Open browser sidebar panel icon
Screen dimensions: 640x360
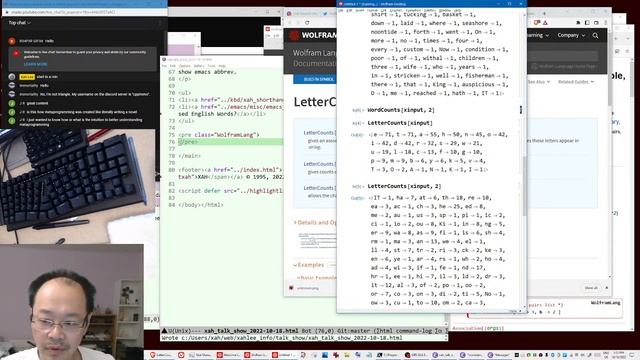click(x=587, y=23)
